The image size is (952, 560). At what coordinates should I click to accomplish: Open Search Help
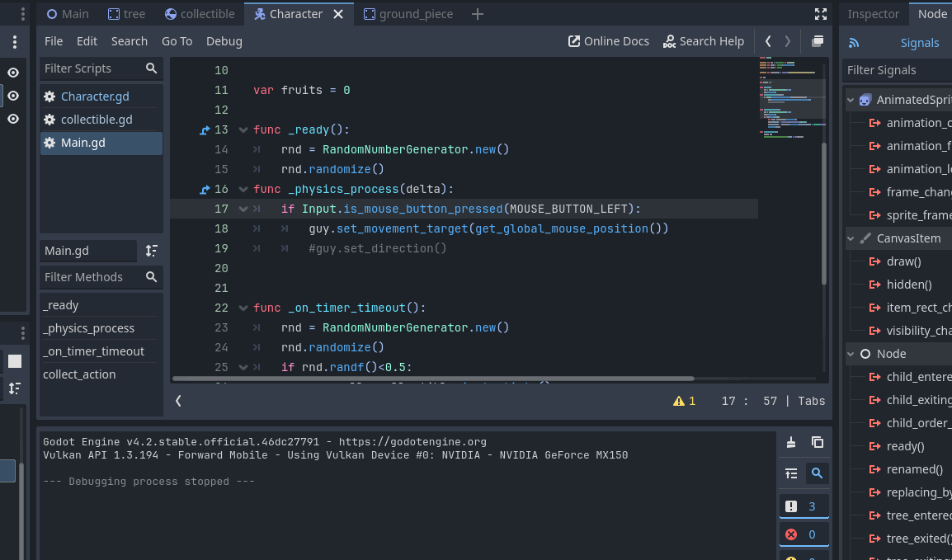click(704, 40)
